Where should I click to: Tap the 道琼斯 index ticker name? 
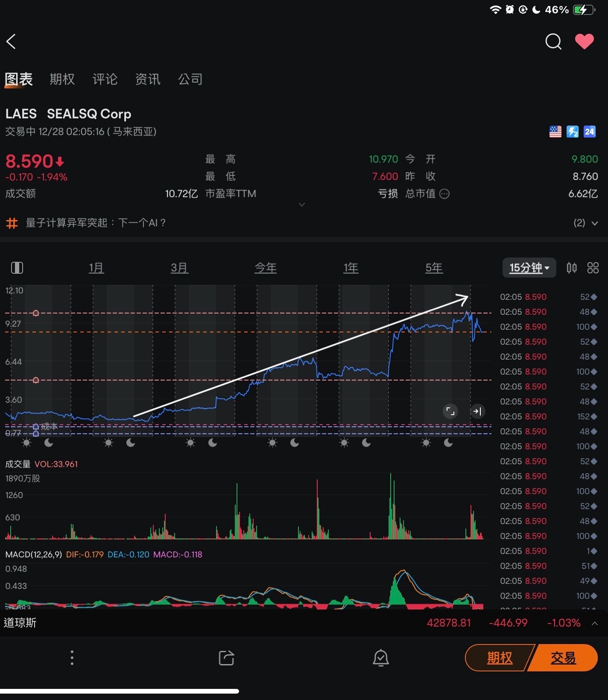20,623
